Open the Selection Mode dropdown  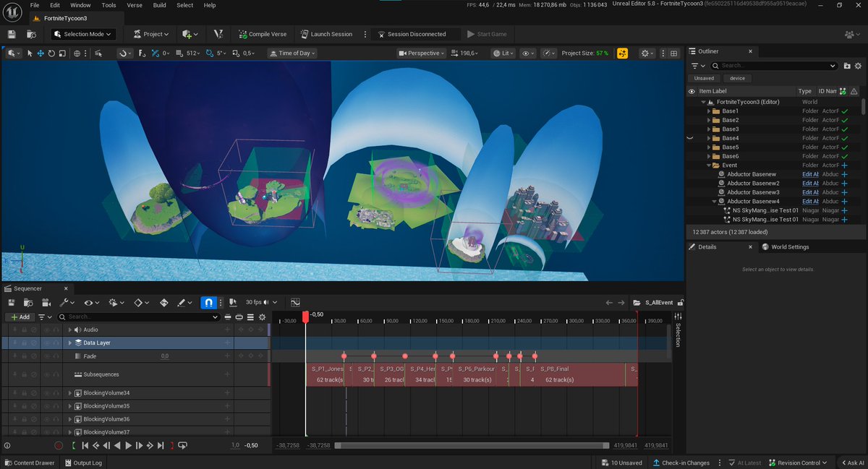(82, 34)
